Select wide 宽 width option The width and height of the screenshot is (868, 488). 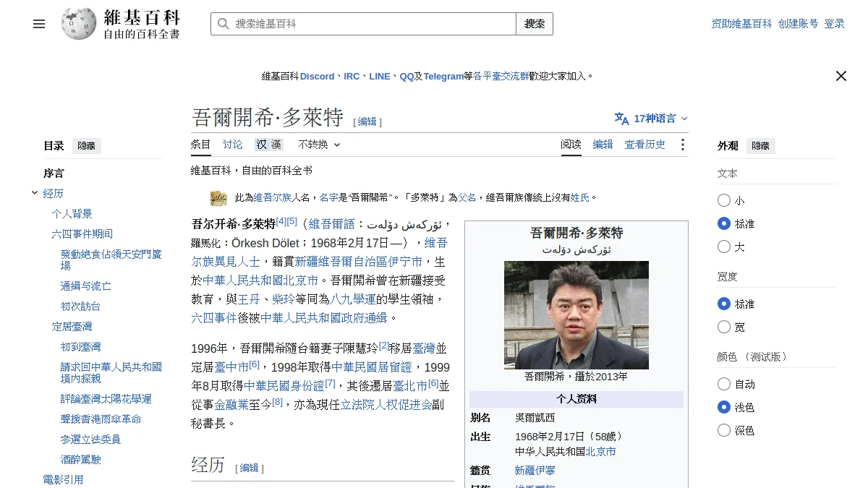[x=724, y=327]
